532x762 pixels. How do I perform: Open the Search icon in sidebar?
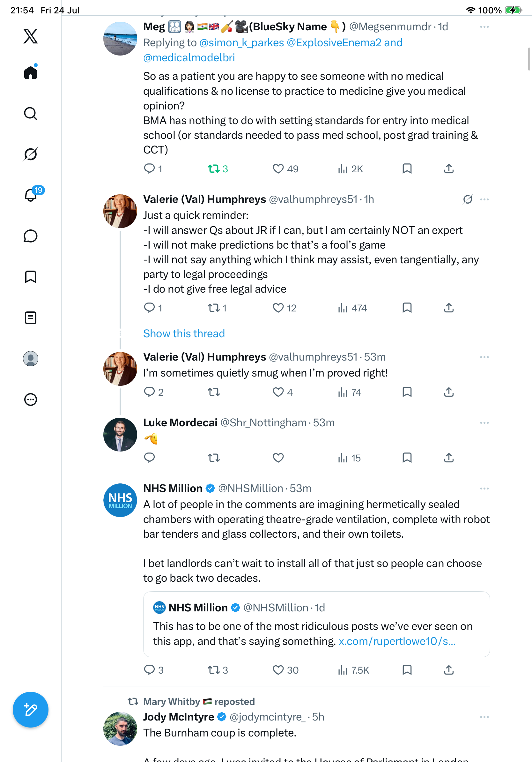pyautogui.click(x=31, y=114)
